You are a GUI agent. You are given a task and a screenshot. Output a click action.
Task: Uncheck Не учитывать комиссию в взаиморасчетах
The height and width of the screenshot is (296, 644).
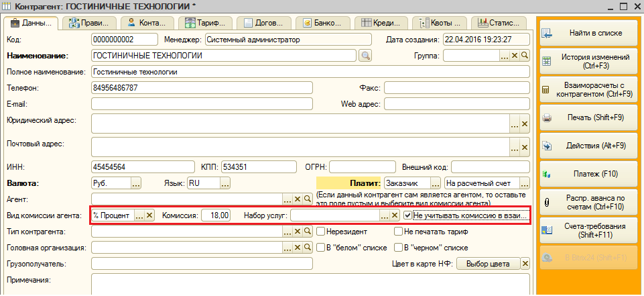(x=407, y=215)
